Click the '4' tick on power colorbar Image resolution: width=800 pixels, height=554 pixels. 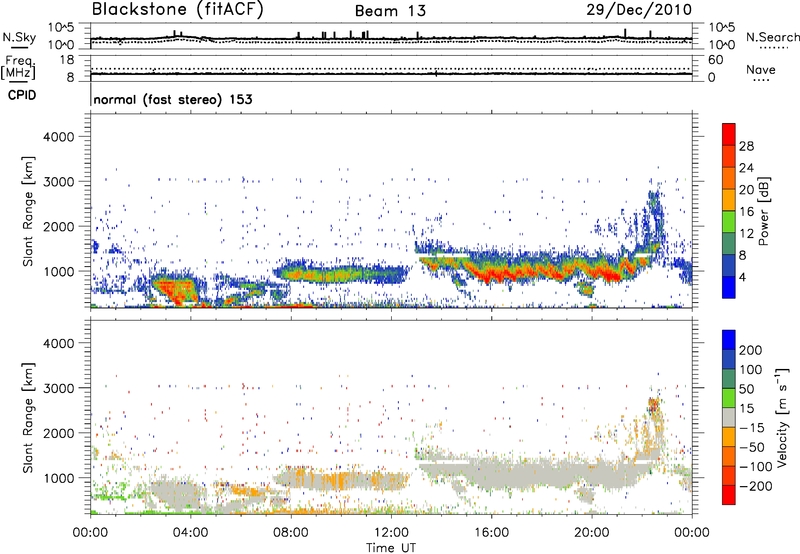point(743,277)
